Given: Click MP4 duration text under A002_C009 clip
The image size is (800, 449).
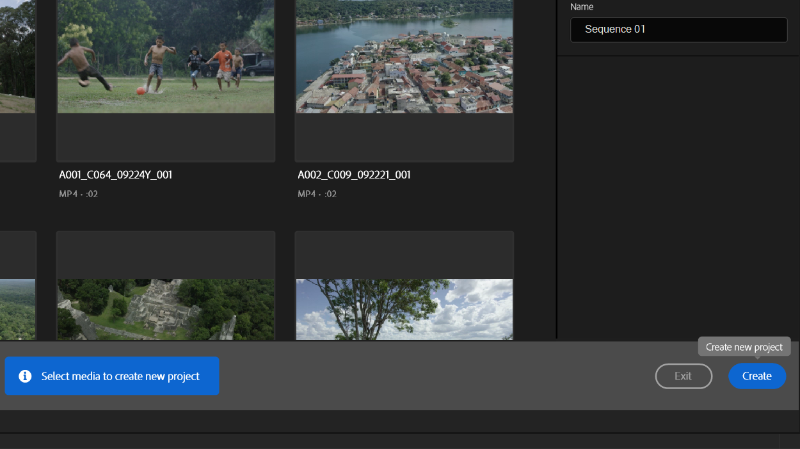Looking at the screenshot, I should pos(317,194).
